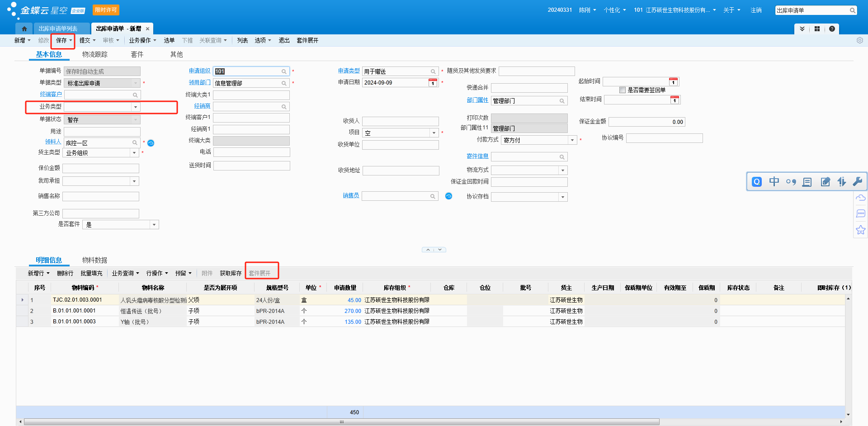Expand the 是否套件 dropdown

coord(154,225)
